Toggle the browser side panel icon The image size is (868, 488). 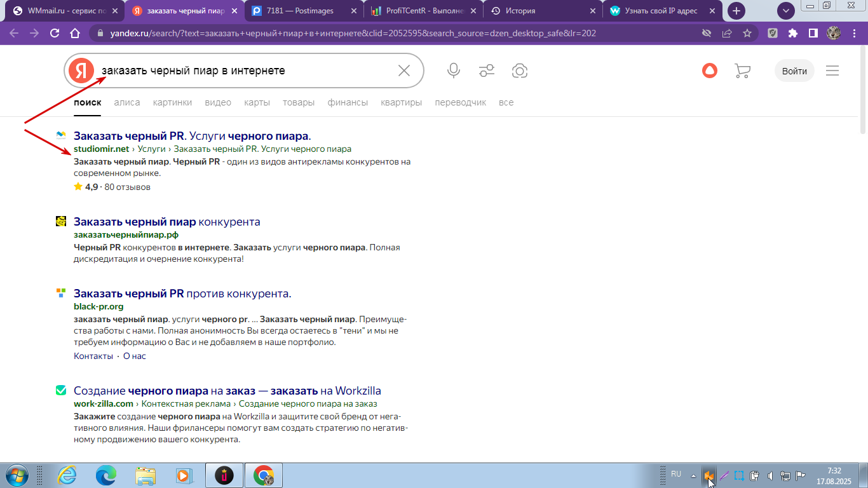click(813, 34)
